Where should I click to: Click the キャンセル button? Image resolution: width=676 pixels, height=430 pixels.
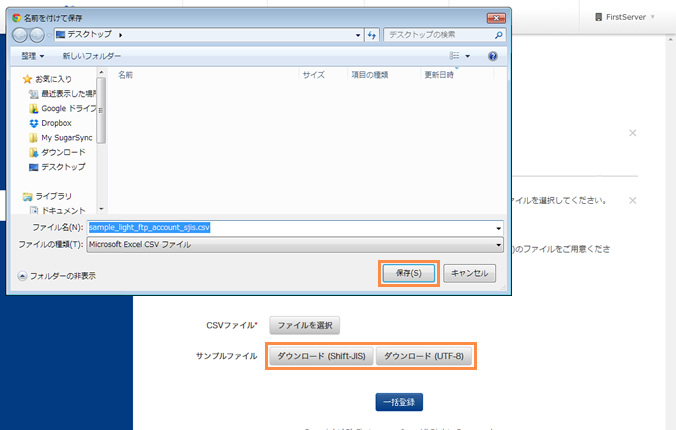(469, 273)
